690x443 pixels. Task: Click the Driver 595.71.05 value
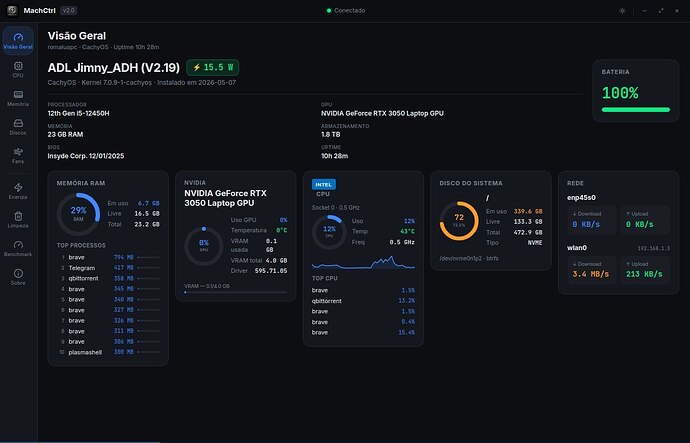click(x=271, y=271)
